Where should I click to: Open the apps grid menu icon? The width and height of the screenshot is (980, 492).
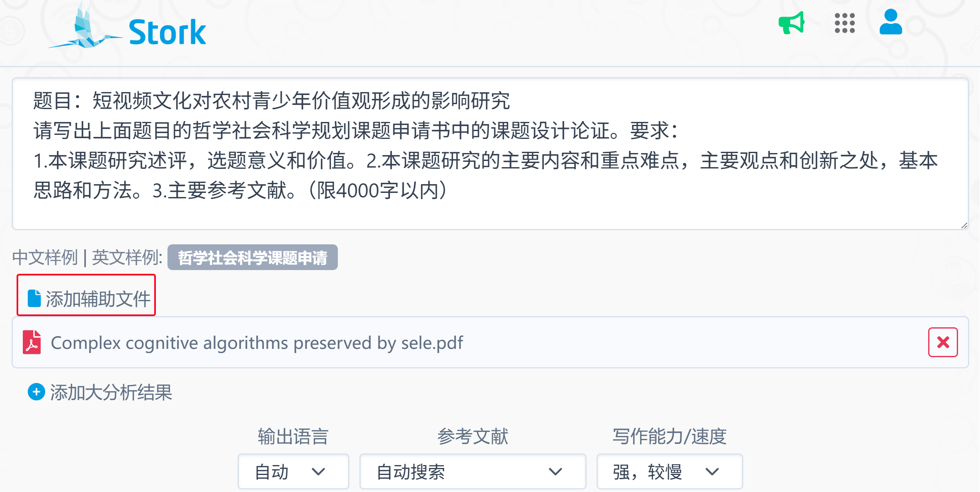[x=844, y=23]
